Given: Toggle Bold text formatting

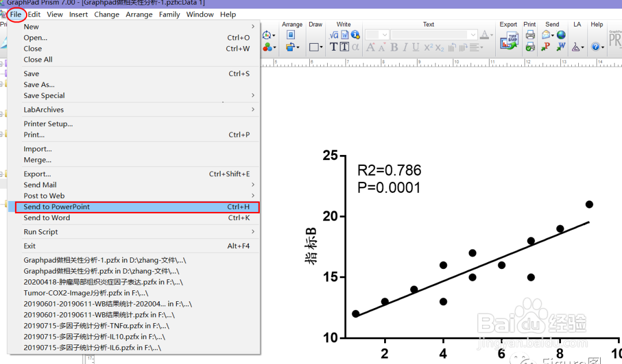Looking at the screenshot, I should click(394, 47).
